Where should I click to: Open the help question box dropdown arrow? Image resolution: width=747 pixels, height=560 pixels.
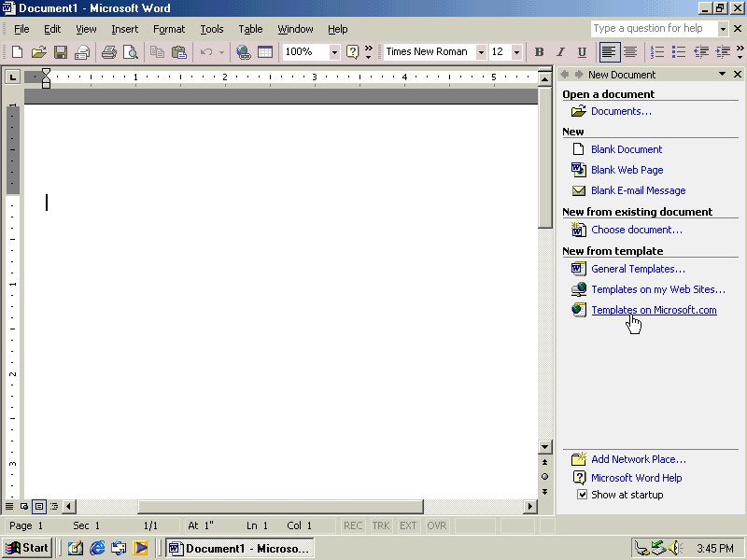pos(723,29)
